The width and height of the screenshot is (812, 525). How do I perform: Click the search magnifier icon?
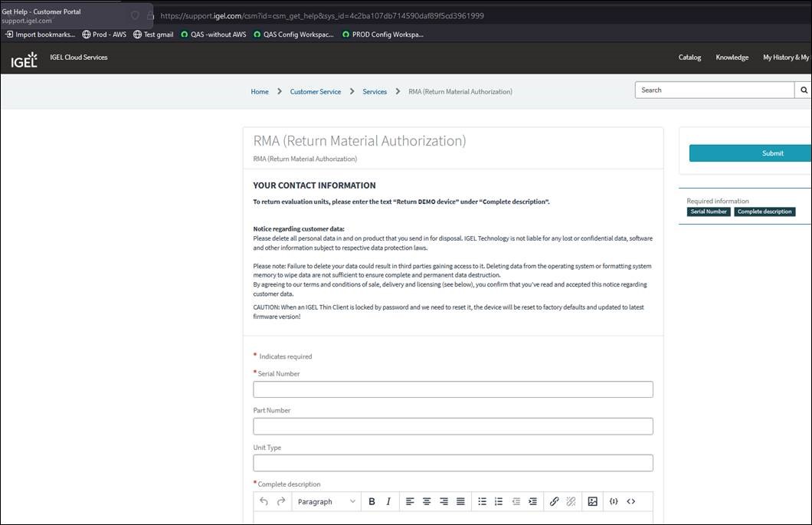tap(804, 90)
